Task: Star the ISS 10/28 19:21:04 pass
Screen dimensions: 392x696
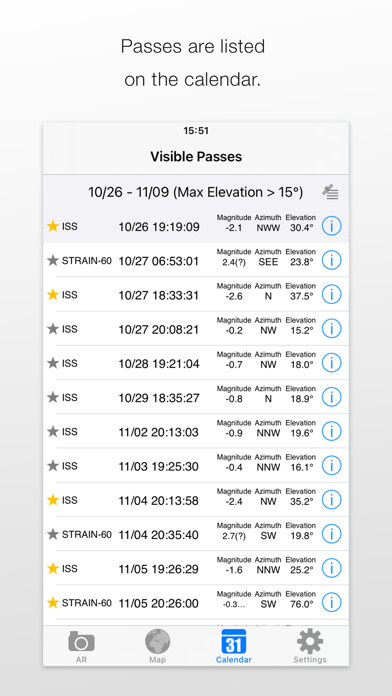Action: (x=53, y=363)
